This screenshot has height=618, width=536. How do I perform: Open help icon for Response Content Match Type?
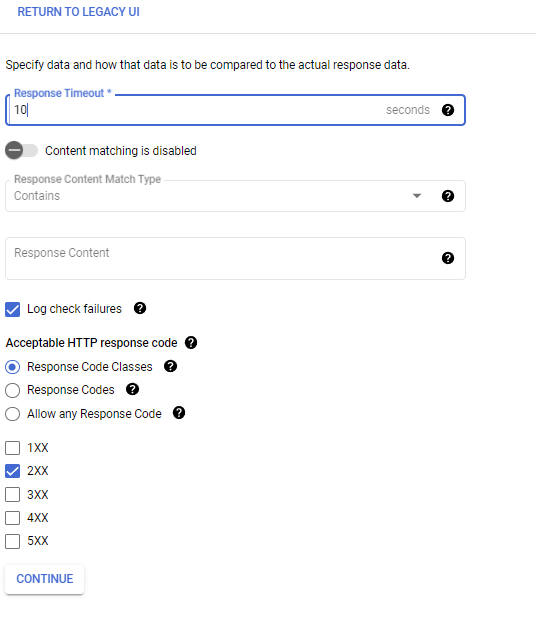pyautogui.click(x=448, y=196)
